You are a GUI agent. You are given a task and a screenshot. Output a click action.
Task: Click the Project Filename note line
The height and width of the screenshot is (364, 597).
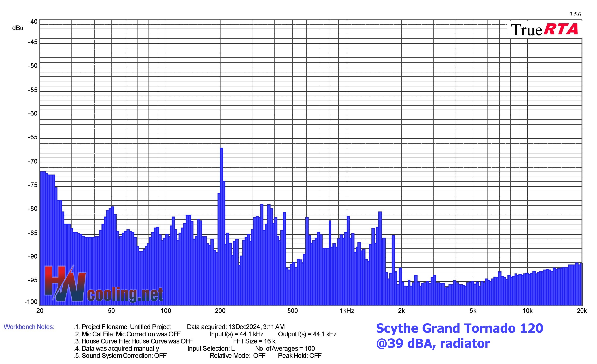click(x=123, y=327)
